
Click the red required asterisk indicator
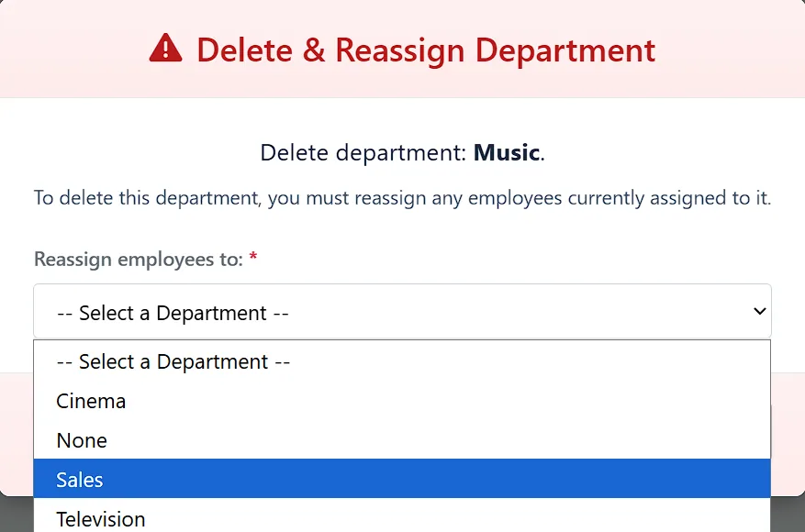pyautogui.click(x=252, y=259)
